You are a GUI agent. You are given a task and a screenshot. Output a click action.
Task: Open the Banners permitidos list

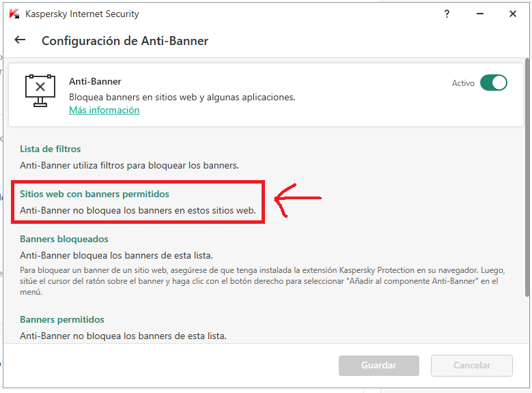(x=61, y=319)
